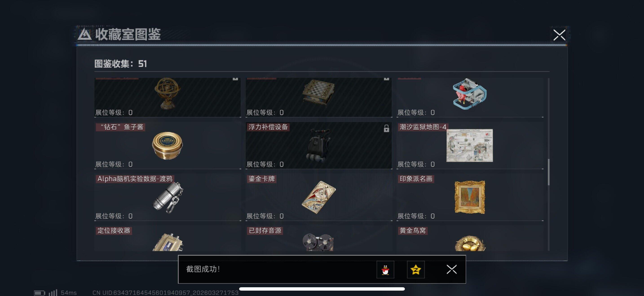Dismiss the 截图成功 notification bar
Image resolution: width=644 pixels, height=296 pixels.
452,270
